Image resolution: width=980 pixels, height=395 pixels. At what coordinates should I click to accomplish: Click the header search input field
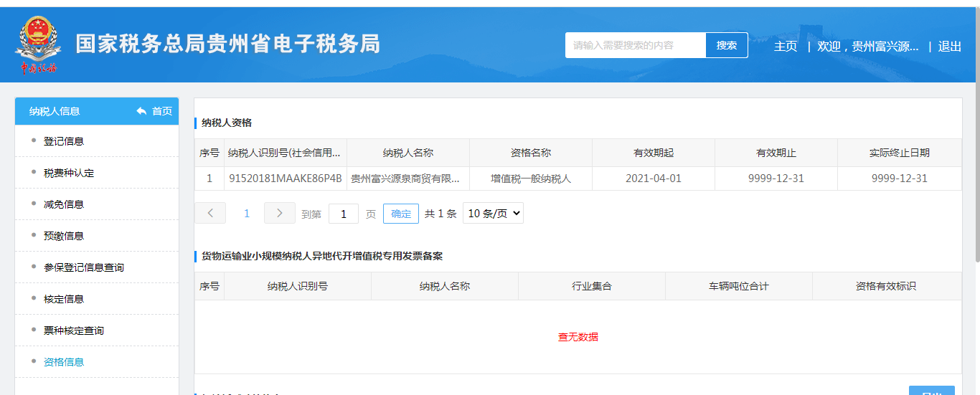pos(636,45)
